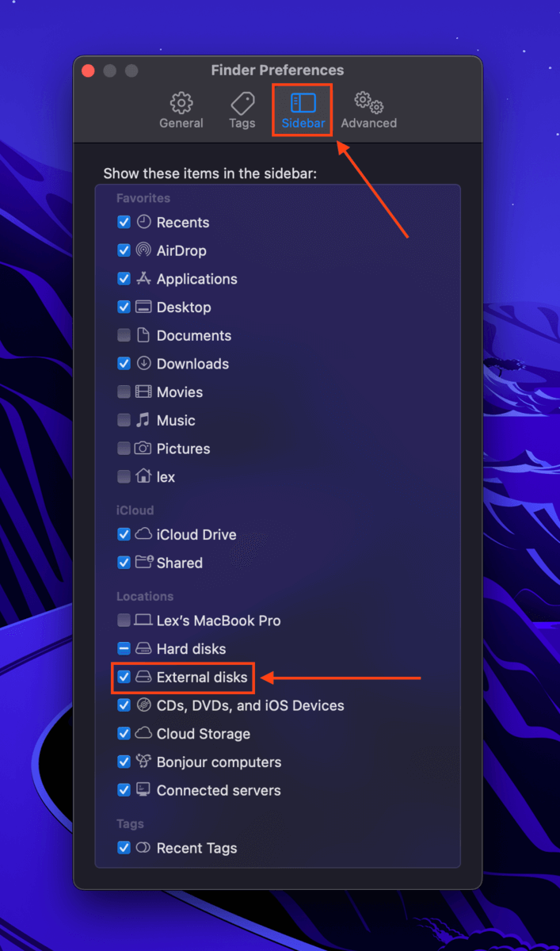Click the MacBook Pro laptop icon
The height and width of the screenshot is (951, 560).
click(x=143, y=621)
